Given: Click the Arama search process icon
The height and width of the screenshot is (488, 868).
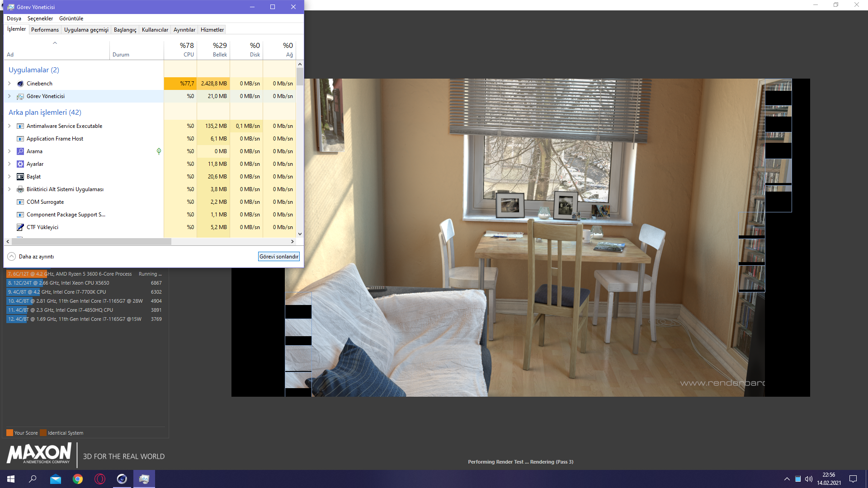Looking at the screenshot, I should 20,151.
